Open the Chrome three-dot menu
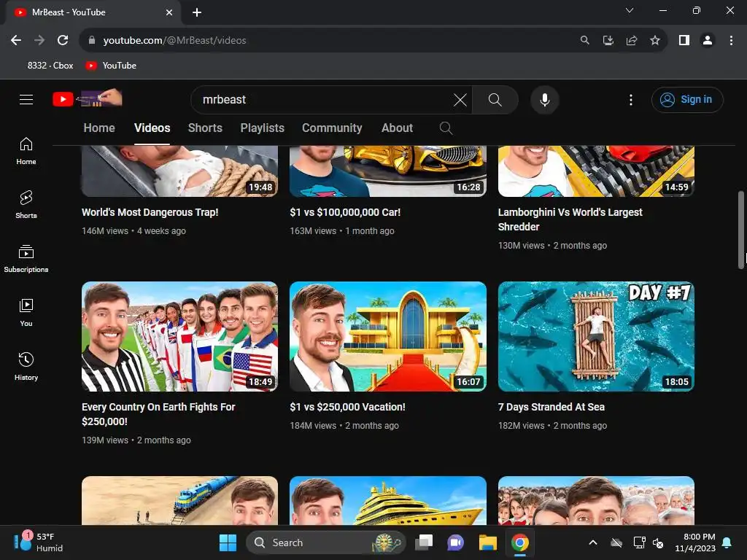This screenshot has height=560, width=747. click(731, 41)
